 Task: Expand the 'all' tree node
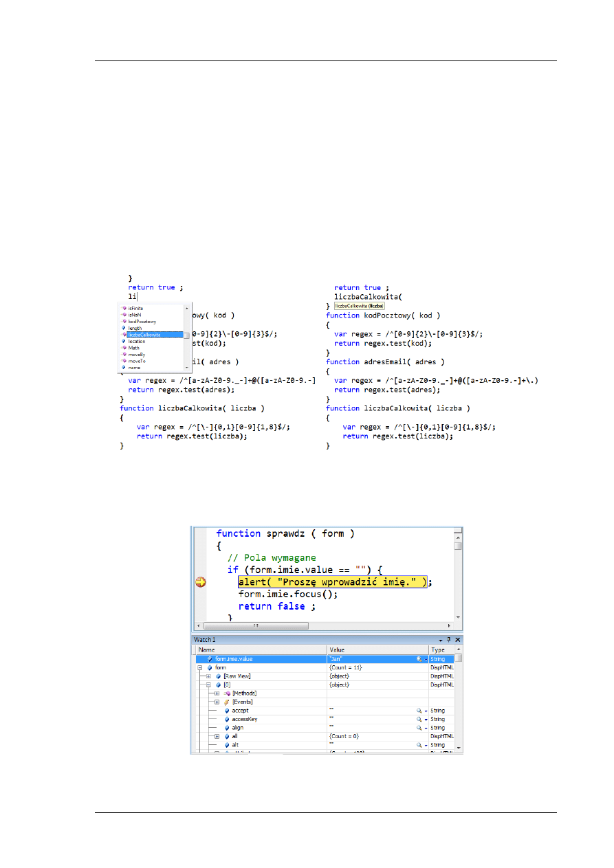click(217, 736)
